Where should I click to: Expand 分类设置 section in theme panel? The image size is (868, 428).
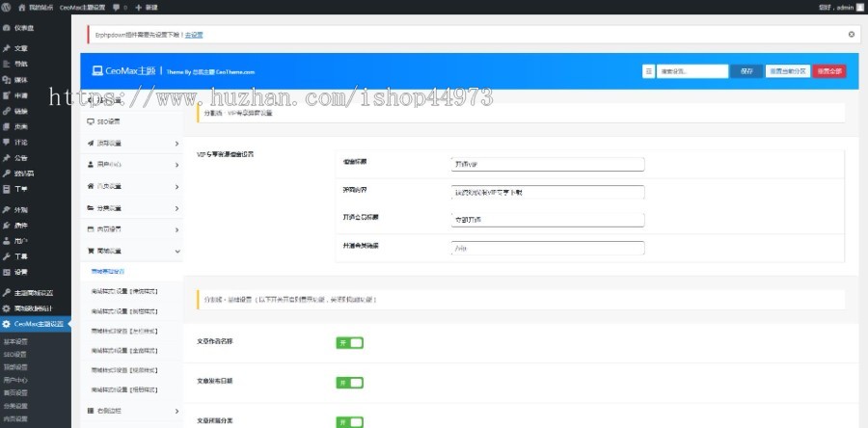(132, 208)
